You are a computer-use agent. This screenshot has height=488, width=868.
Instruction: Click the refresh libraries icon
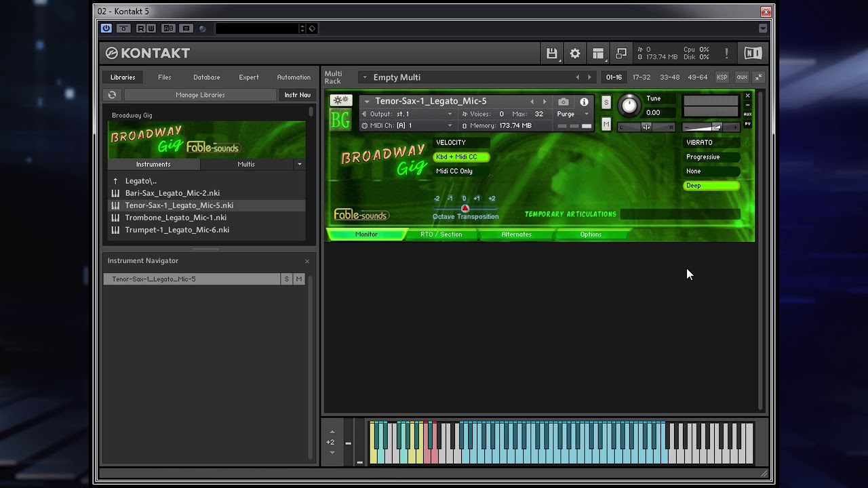point(112,95)
